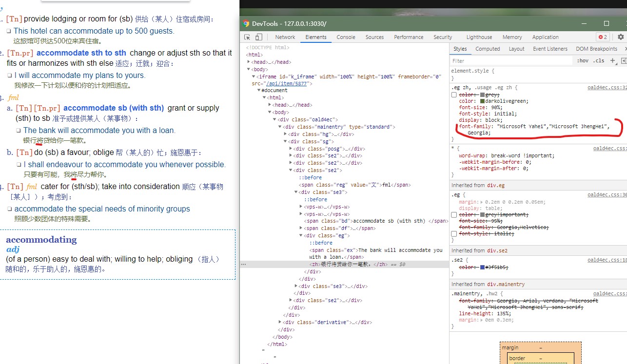Open the .cls class editor
Viewport: 627px width, 364px height.
(599, 61)
